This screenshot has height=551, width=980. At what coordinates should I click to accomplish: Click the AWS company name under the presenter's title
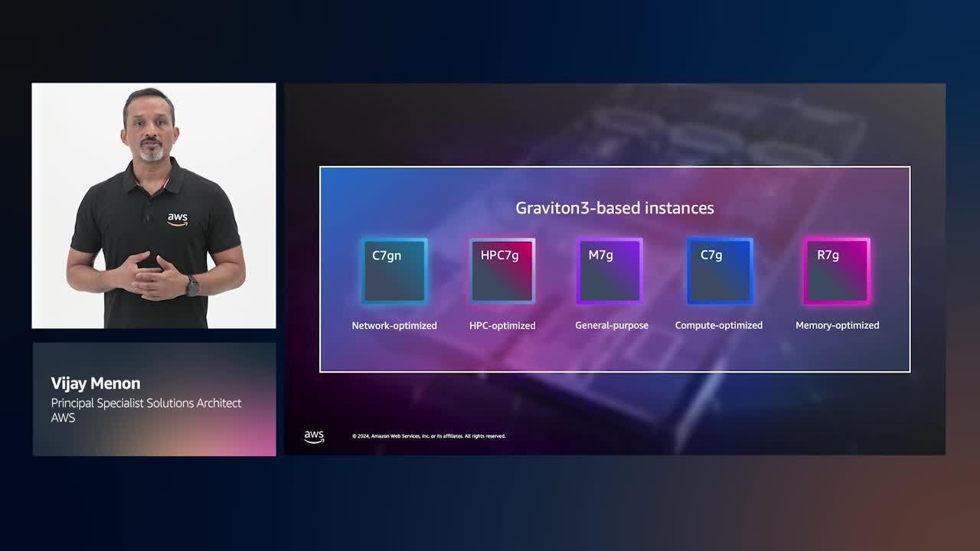(63, 419)
